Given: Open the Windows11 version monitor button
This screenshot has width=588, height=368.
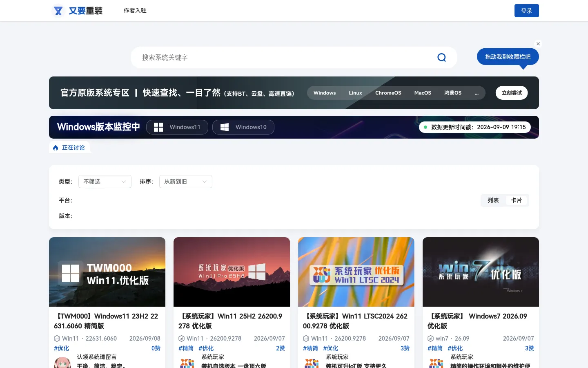Looking at the screenshot, I should pos(177,127).
